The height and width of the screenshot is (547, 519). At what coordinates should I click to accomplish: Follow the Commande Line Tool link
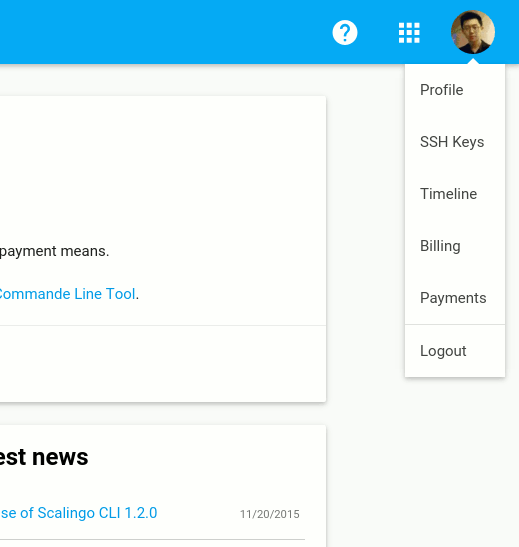pos(67,294)
